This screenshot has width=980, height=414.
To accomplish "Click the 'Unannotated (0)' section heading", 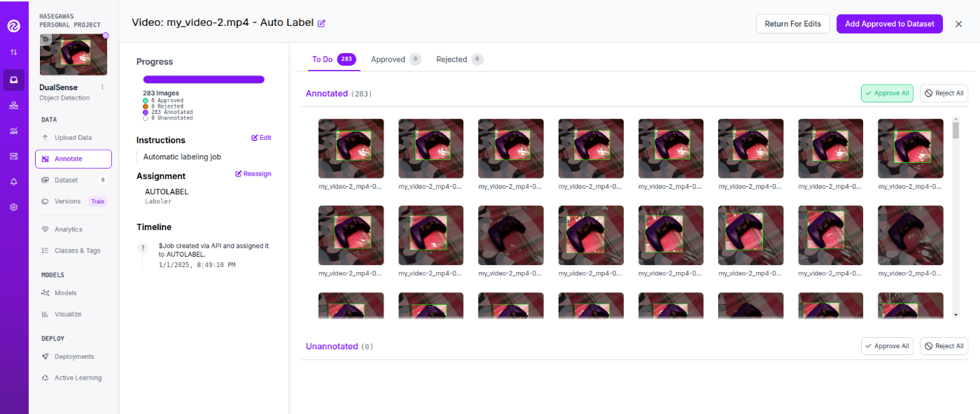I will click(x=339, y=346).
